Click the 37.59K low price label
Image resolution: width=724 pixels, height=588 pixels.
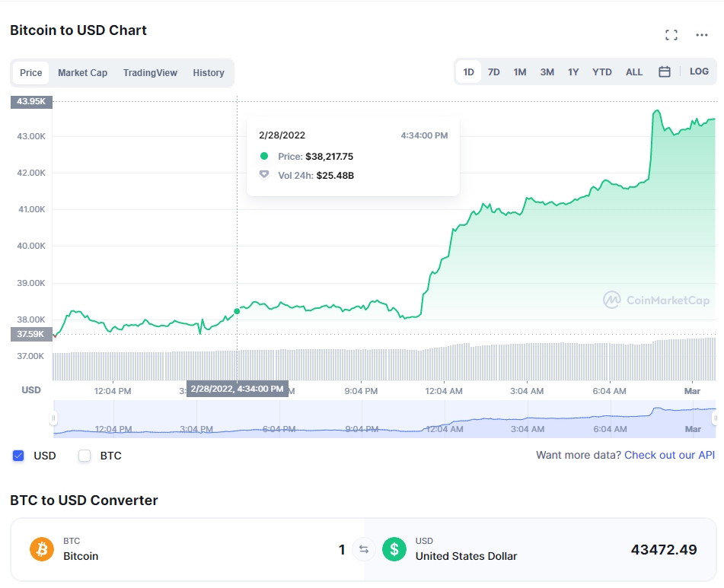tap(31, 334)
